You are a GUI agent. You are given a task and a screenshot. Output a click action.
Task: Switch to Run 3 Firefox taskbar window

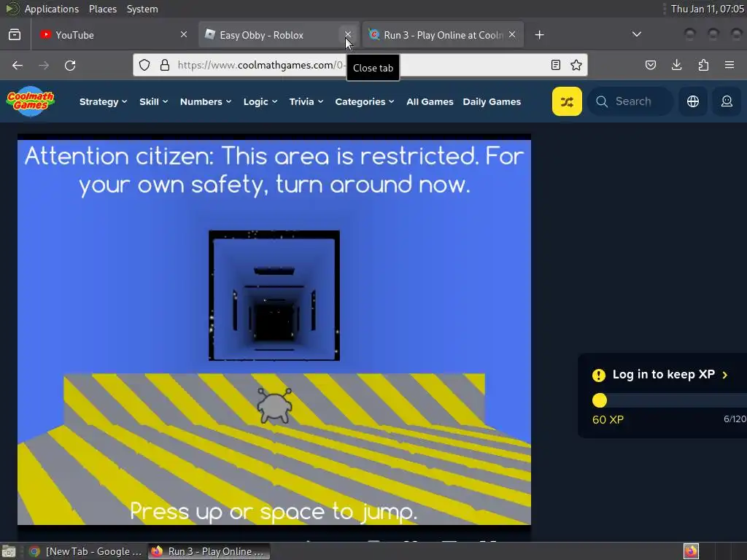click(209, 551)
